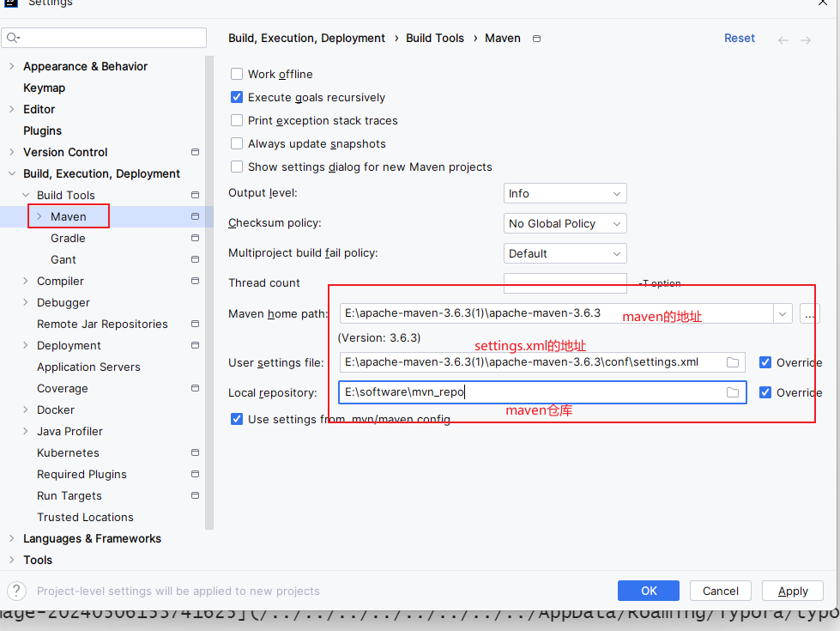Click the Thread count input field
840x631 pixels.
tap(565, 282)
